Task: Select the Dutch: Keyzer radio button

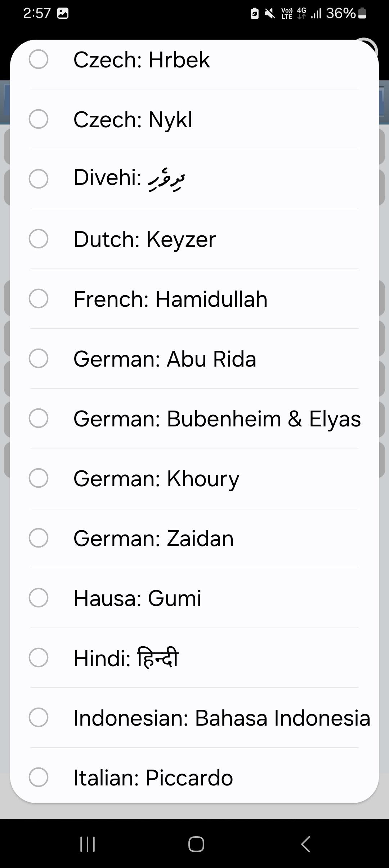Action: pyautogui.click(x=39, y=239)
